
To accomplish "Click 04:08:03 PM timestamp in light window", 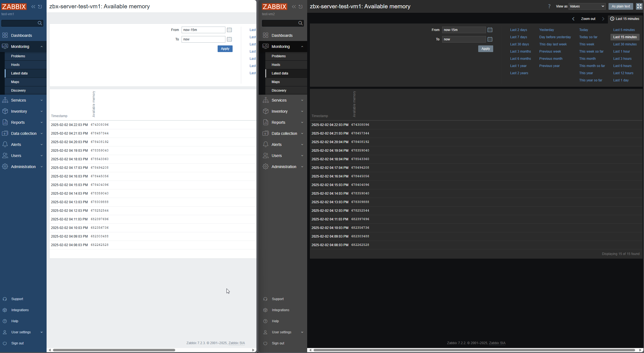I will (x=69, y=245).
